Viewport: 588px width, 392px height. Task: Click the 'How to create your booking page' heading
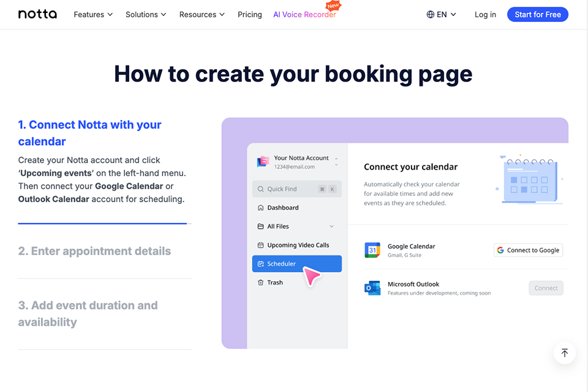[x=293, y=74]
